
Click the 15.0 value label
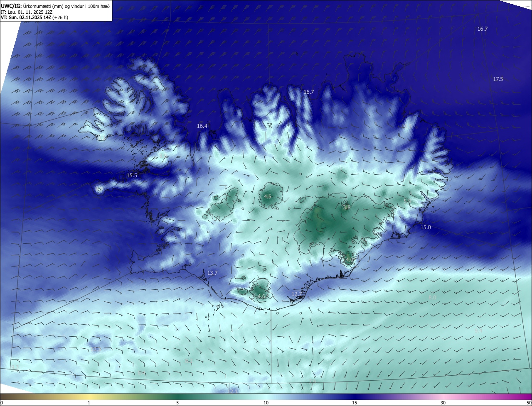(x=426, y=227)
